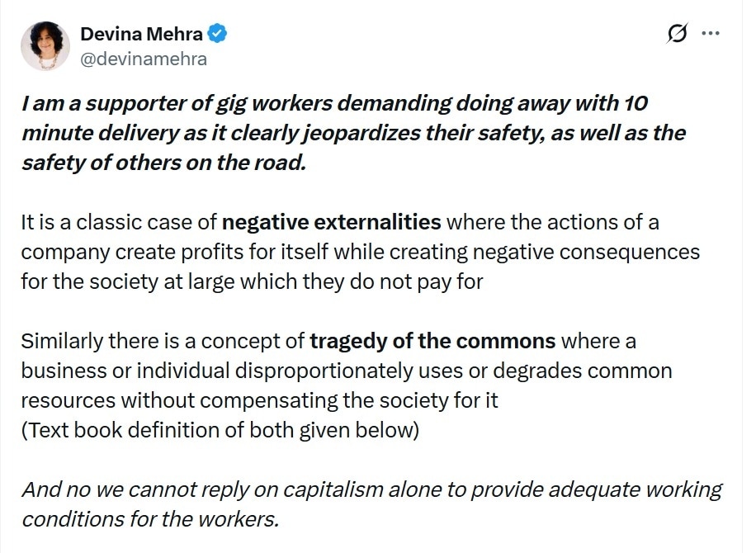This screenshot has height=553, width=756.
Task: Click the display name Devina Mehra
Action: (x=143, y=34)
